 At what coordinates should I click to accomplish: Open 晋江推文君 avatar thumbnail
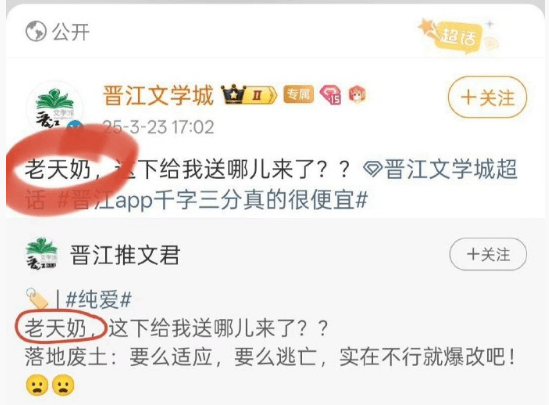pyautogui.click(x=42, y=254)
